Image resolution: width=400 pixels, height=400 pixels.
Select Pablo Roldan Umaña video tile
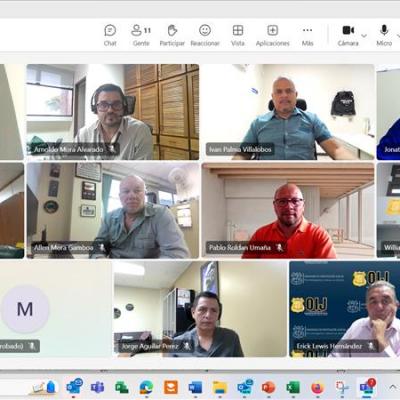click(288, 210)
